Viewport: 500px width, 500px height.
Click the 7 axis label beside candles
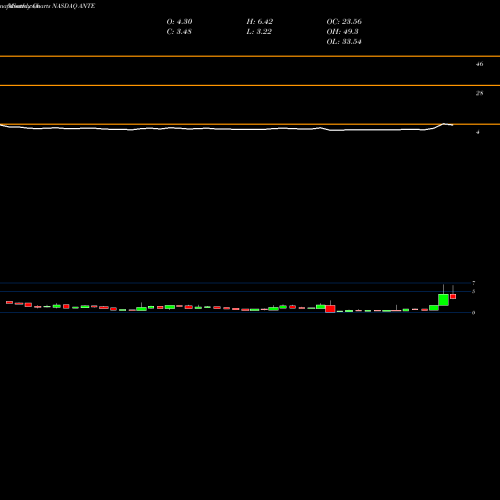click(x=474, y=283)
